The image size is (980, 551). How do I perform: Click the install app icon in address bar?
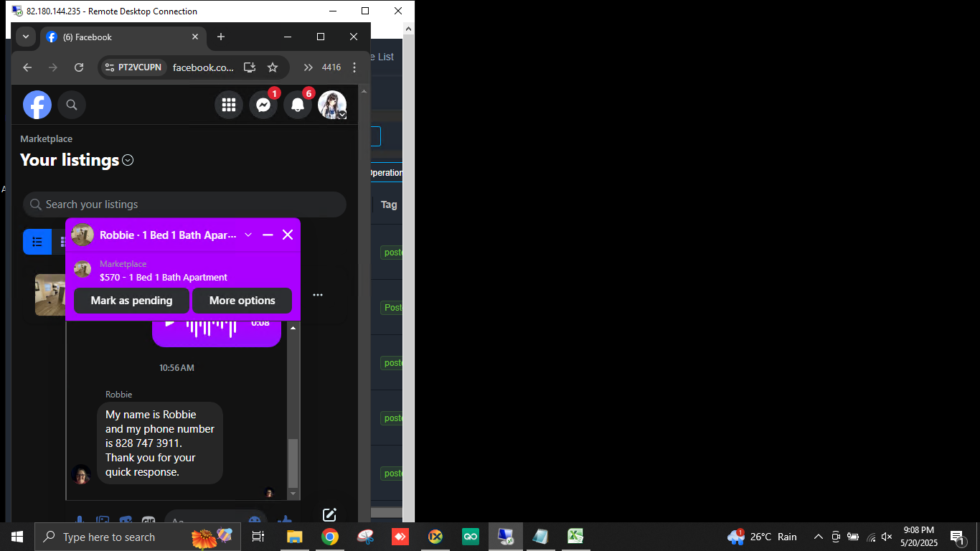point(250,67)
